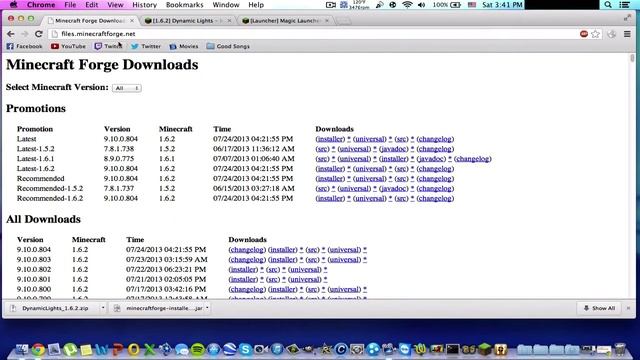Screen dimensions: 640x360
Task: Open the Good Songs bookmark folder
Action: (228, 46)
